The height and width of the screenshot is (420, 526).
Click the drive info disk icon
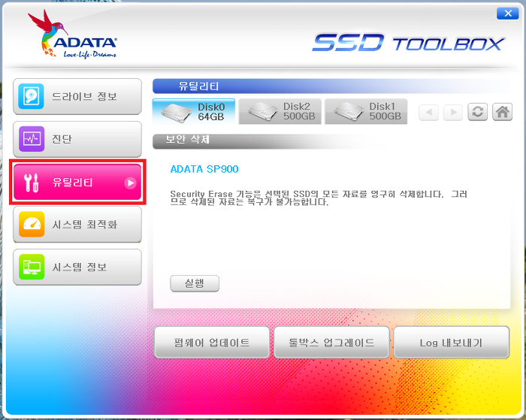point(31,96)
